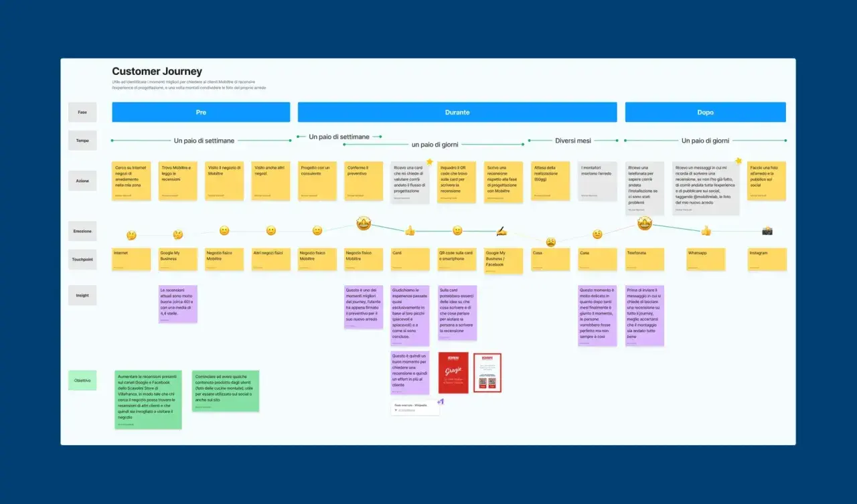Click the 'Google My Business / Facebook' note
The width and height of the screenshot is (857, 504).
tap(503, 261)
